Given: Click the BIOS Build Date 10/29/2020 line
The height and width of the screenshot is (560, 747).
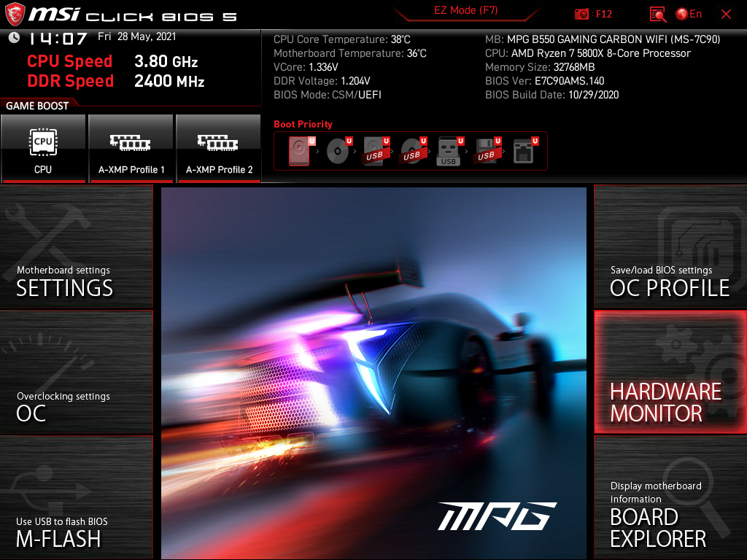Looking at the screenshot, I should coord(551,95).
